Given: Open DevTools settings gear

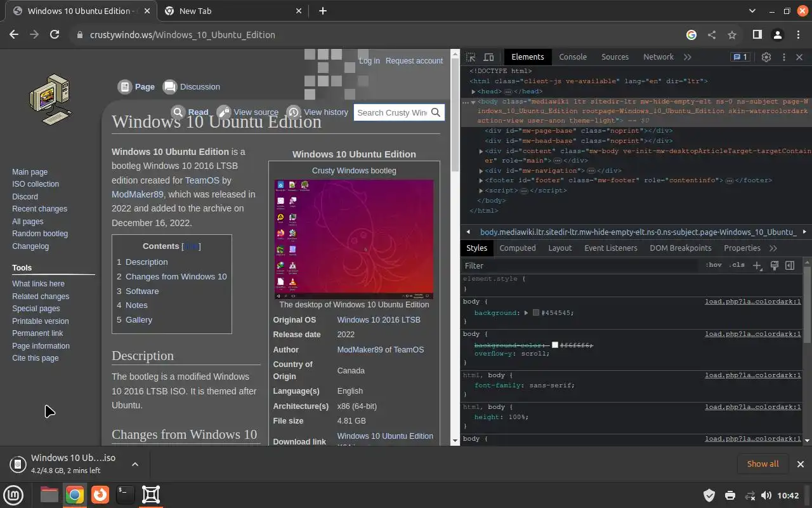Looking at the screenshot, I should [x=766, y=57].
